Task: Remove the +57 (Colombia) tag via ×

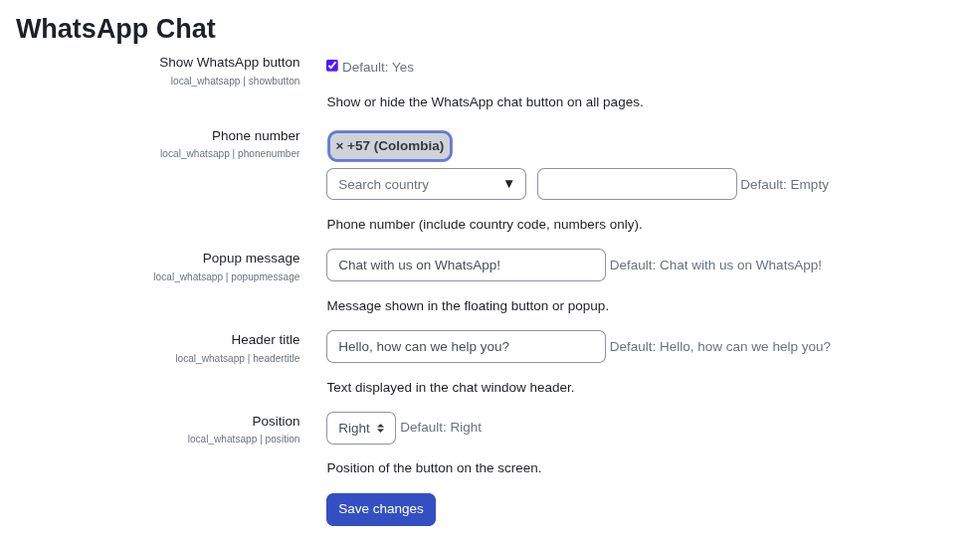Action: (x=339, y=146)
